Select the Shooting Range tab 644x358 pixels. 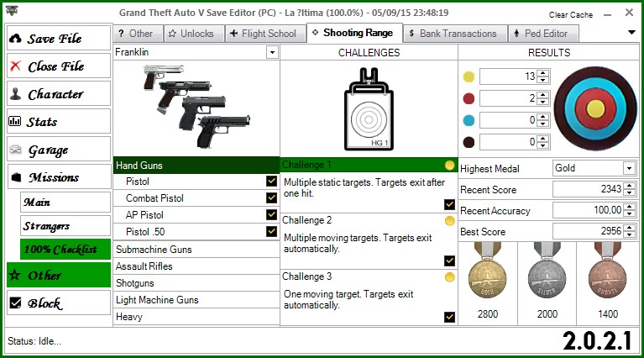[354, 33]
